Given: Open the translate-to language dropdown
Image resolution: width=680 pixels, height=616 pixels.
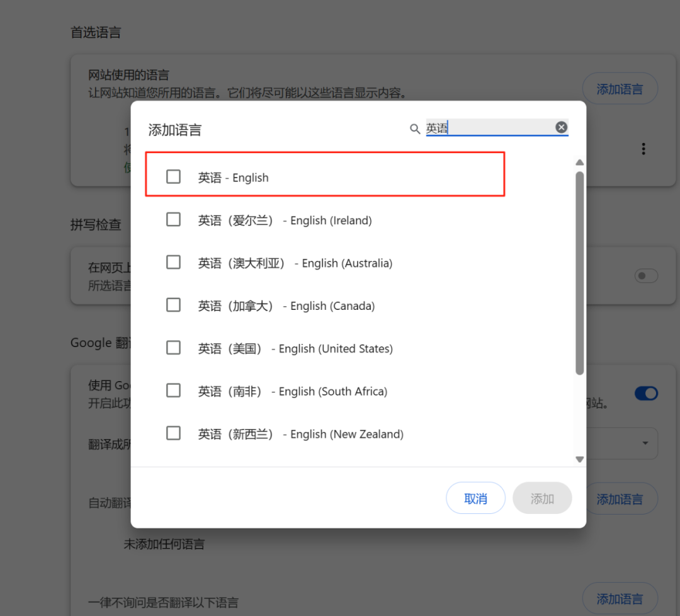Looking at the screenshot, I should 645,443.
